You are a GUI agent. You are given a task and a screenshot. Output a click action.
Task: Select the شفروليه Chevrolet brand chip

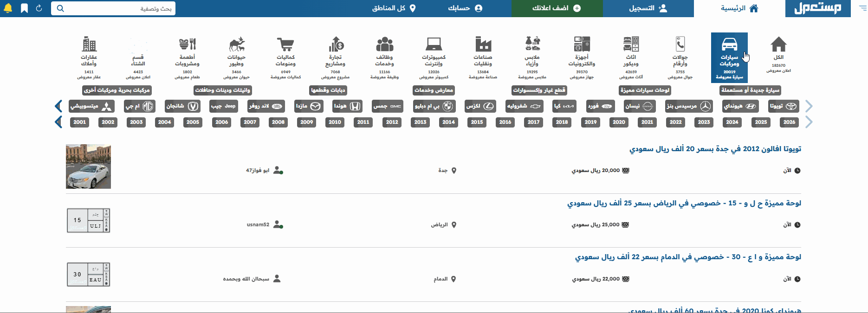[x=524, y=106]
